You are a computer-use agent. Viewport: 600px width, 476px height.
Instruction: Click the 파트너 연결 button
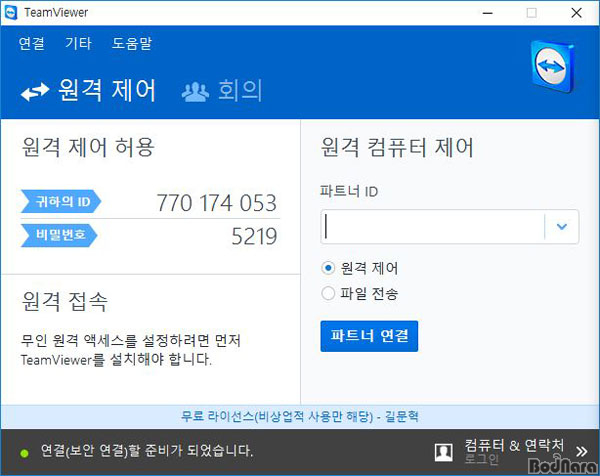[x=369, y=336]
